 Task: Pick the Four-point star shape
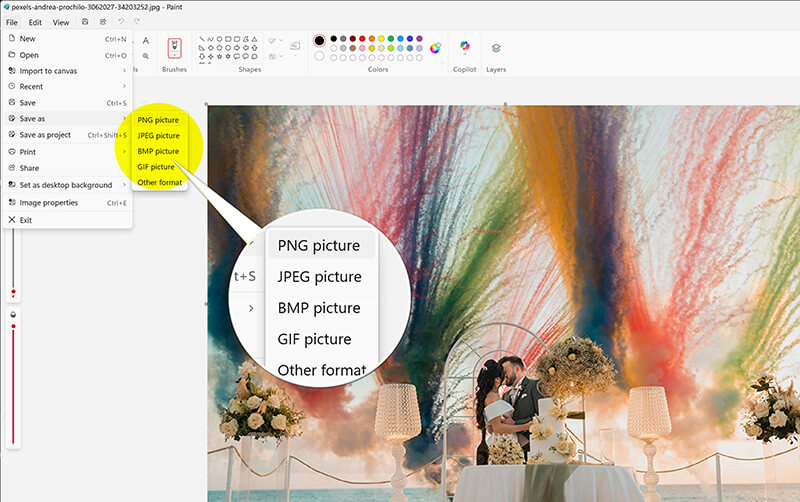click(211, 56)
